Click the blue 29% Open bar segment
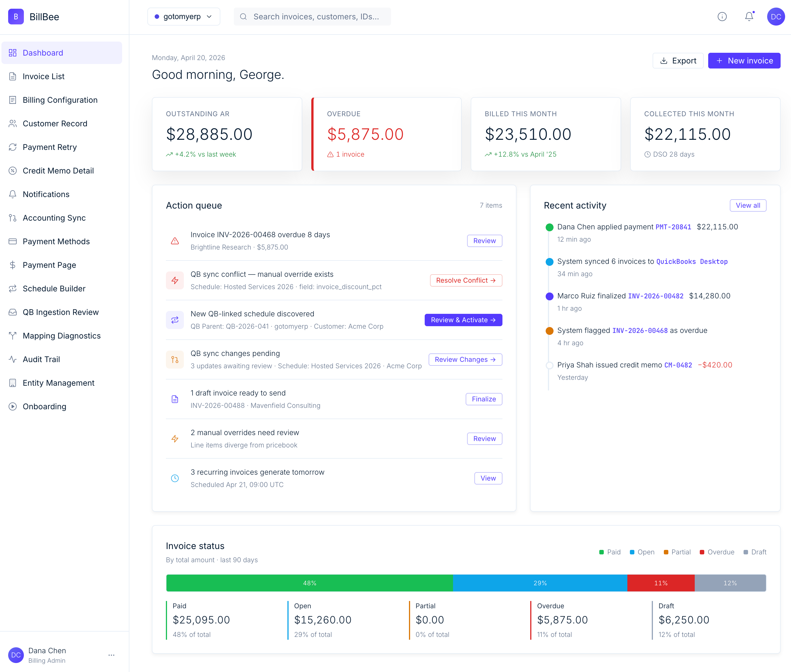 [540, 583]
